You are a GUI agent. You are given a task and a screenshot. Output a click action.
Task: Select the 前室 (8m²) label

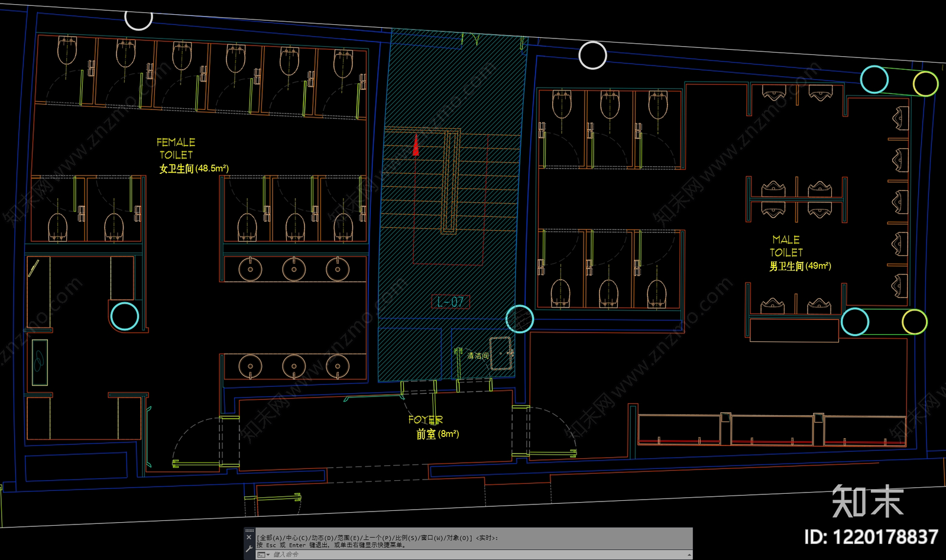point(438,434)
